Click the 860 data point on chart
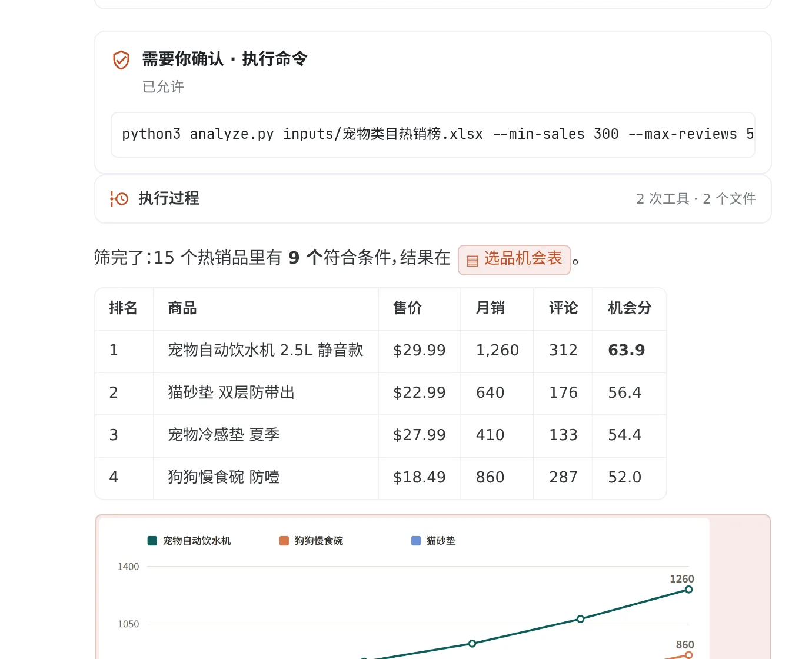The height and width of the screenshot is (659, 812). pos(688,655)
